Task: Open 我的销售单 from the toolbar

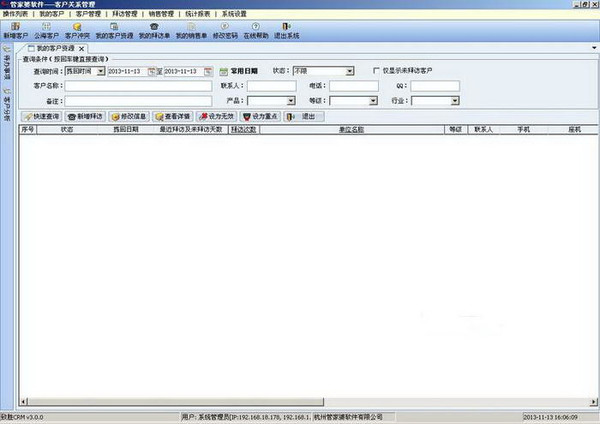Action: point(191,31)
